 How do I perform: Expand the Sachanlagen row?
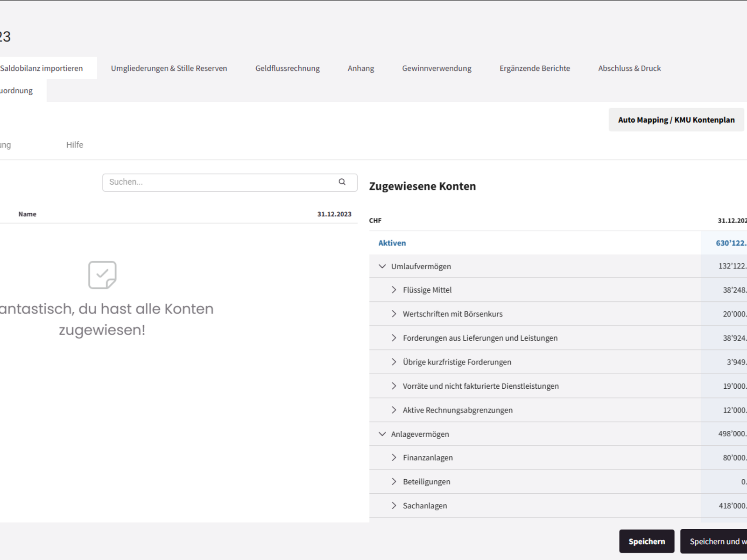[394, 505]
